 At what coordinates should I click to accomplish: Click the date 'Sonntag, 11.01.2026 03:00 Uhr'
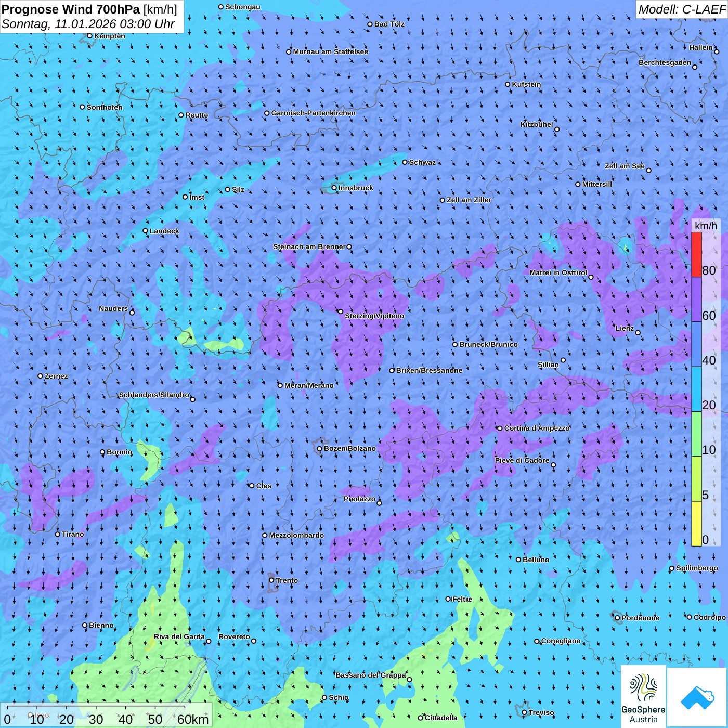click(x=88, y=24)
